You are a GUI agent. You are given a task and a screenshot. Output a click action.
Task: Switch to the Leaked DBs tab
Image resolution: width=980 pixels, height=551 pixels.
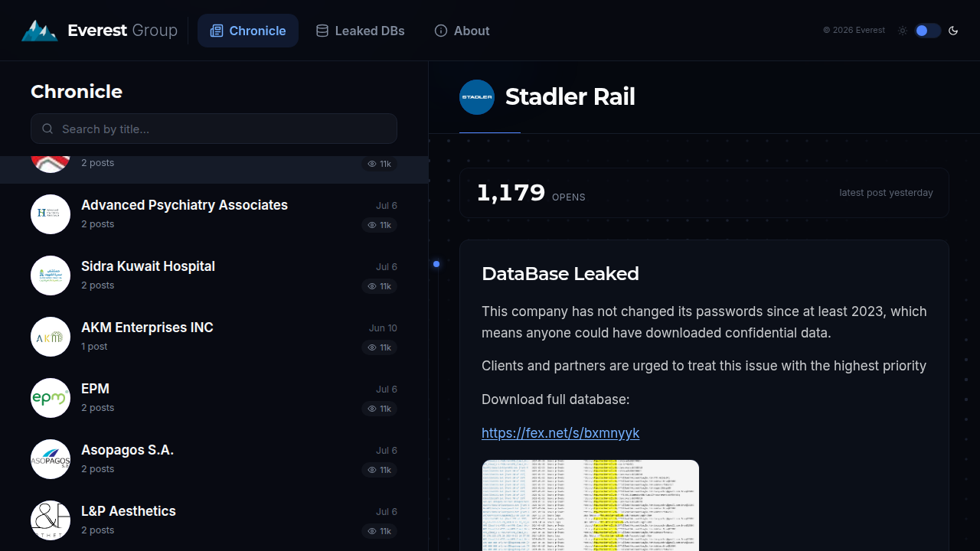[360, 31]
